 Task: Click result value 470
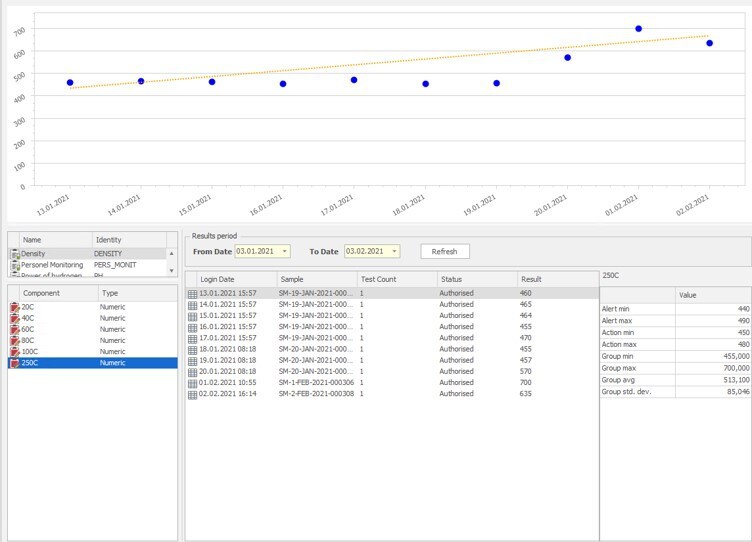[x=526, y=338]
